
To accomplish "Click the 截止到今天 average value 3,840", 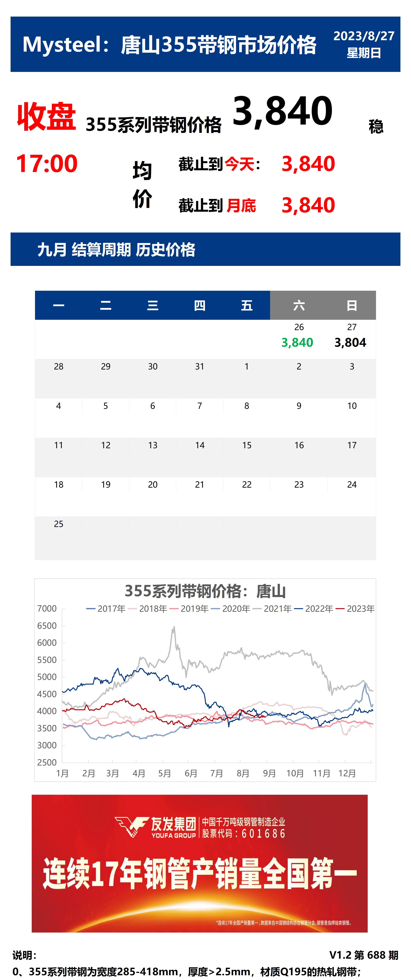I will 308,164.
